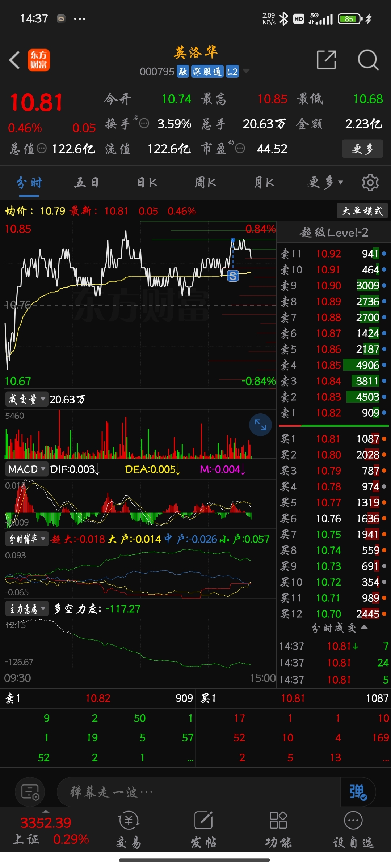Open the search magnifier icon

click(368, 60)
